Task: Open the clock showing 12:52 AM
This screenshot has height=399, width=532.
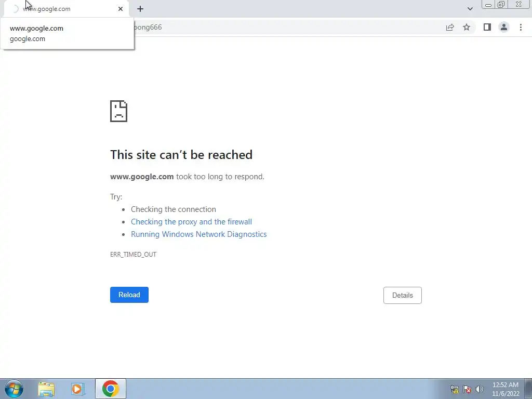Action: [505, 389]
